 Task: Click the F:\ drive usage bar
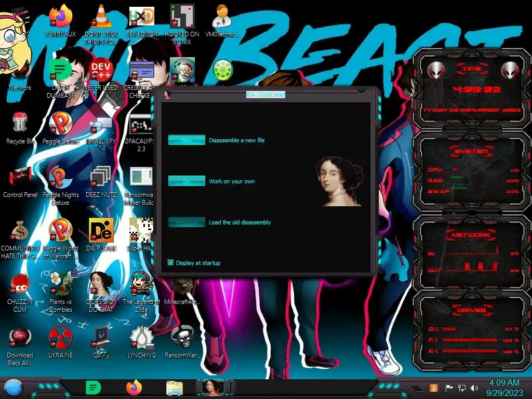coord(470,340)
